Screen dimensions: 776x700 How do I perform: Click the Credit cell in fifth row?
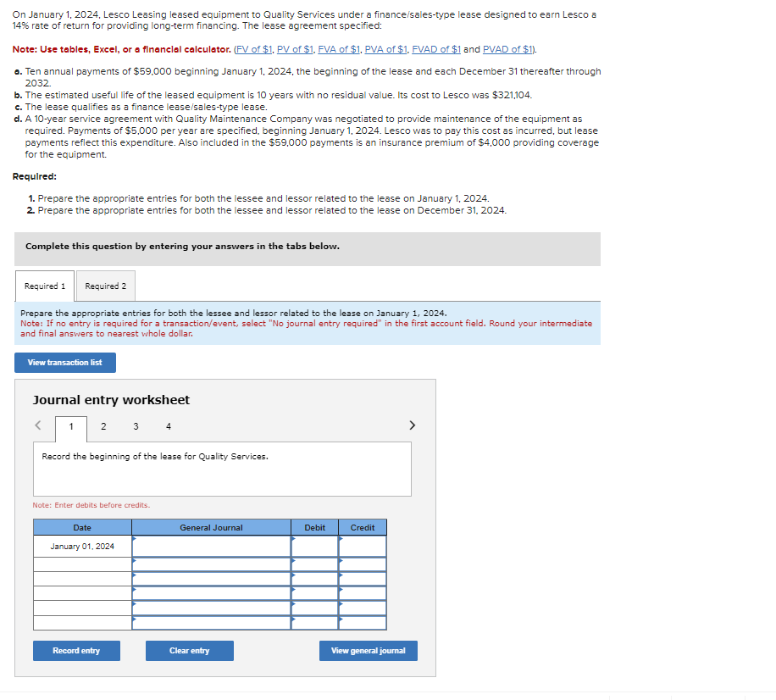click(363, 608)
